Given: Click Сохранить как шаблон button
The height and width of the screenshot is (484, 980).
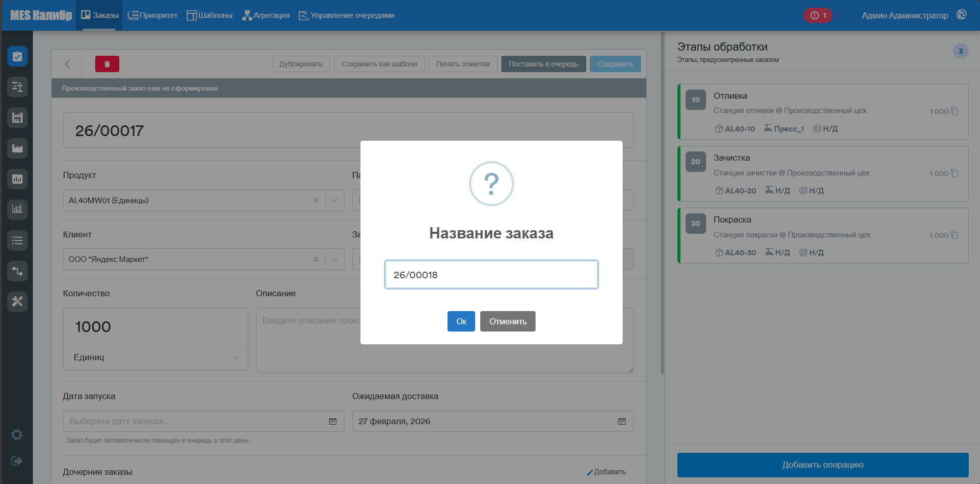Looking at the screenshot, I should [379, 64].
